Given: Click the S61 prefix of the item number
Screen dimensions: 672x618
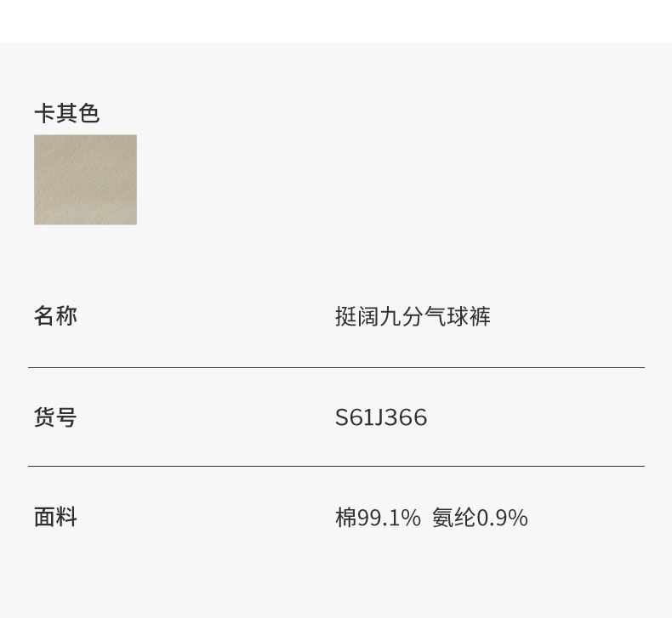Looking at the screenshot, I should coord(354,417).
